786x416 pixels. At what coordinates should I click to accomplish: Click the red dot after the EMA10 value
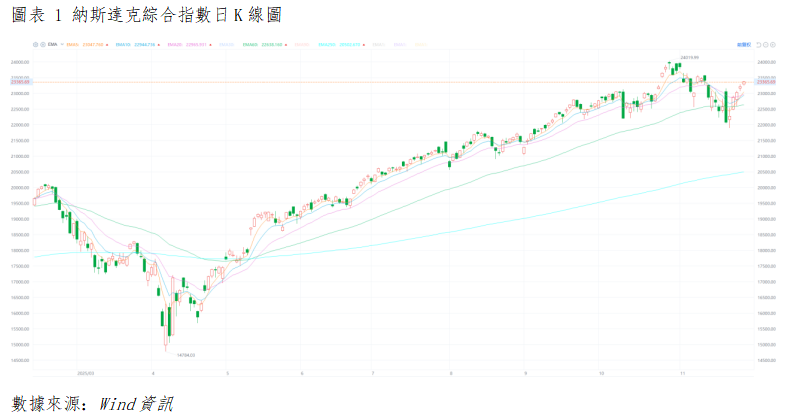157,45
